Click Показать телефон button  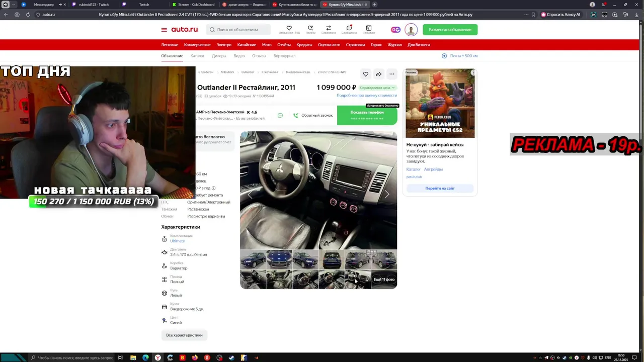coord(367,115)
